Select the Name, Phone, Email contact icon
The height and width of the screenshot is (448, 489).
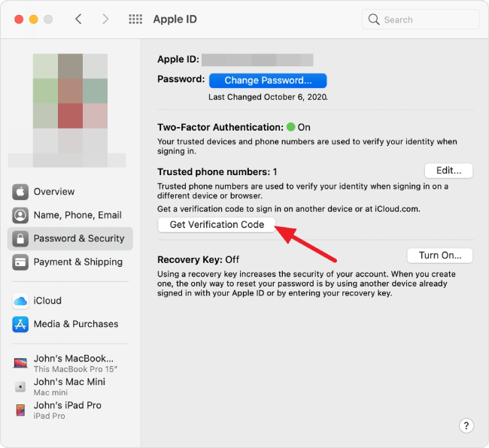tap(20, 215)
